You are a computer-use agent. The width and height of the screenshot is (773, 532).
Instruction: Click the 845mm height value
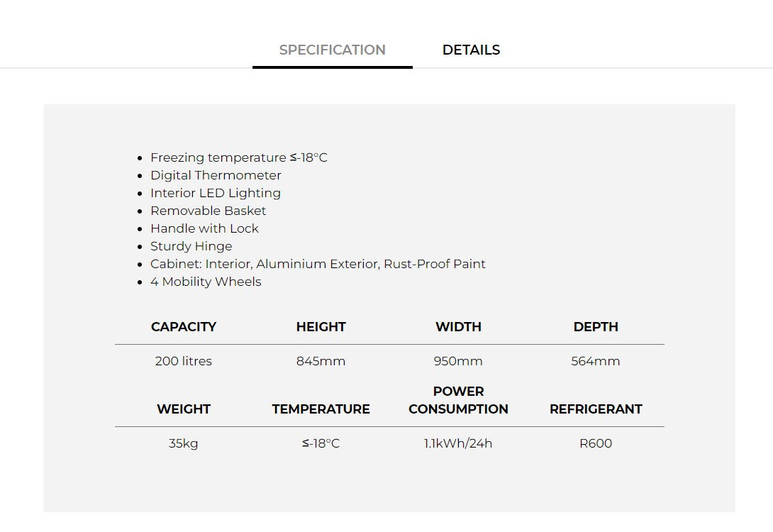321,361
